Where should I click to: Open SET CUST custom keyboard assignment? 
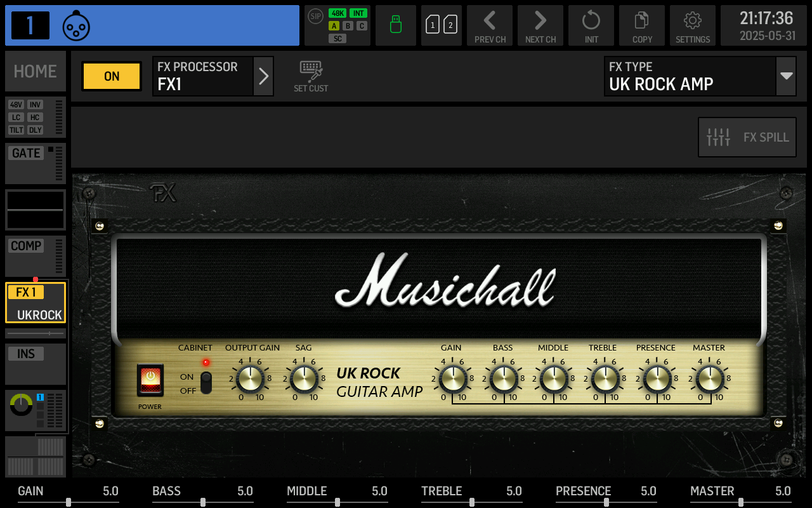click(x=310, y=76)
